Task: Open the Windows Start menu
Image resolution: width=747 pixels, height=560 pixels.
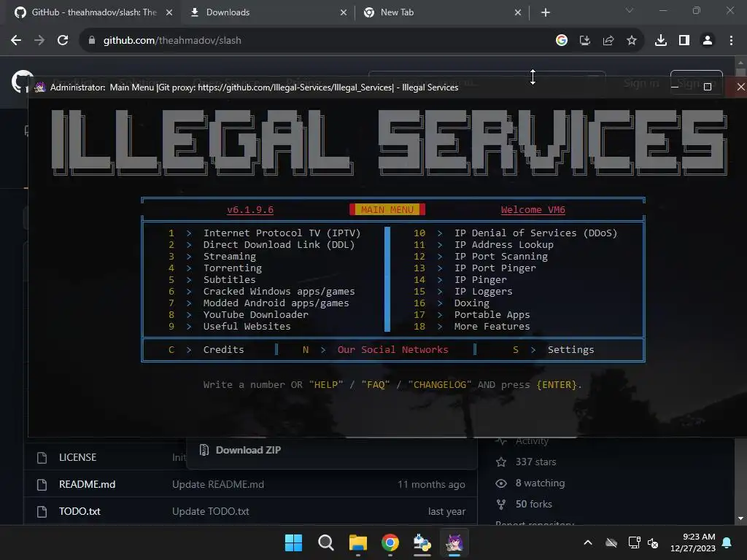Action: click(293, 542)
